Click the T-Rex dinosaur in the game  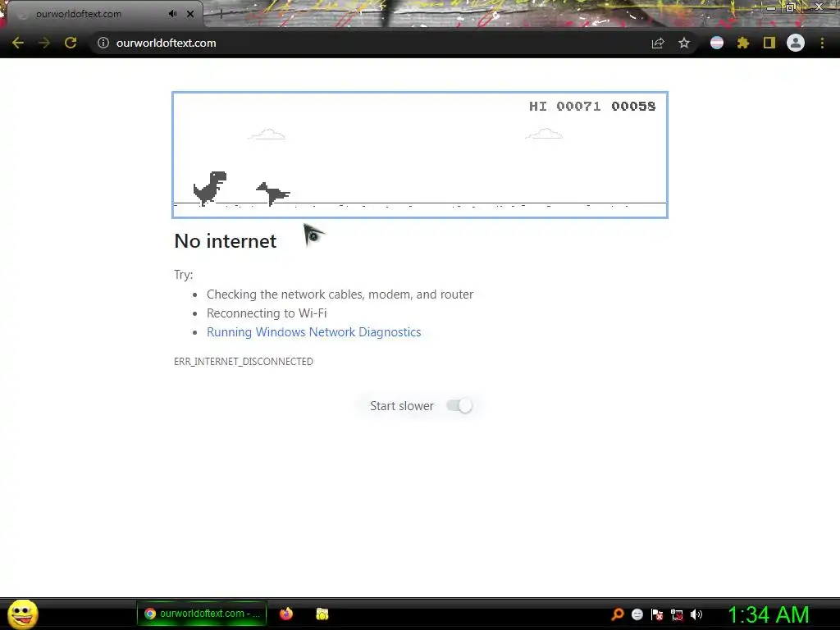point(210,188)
